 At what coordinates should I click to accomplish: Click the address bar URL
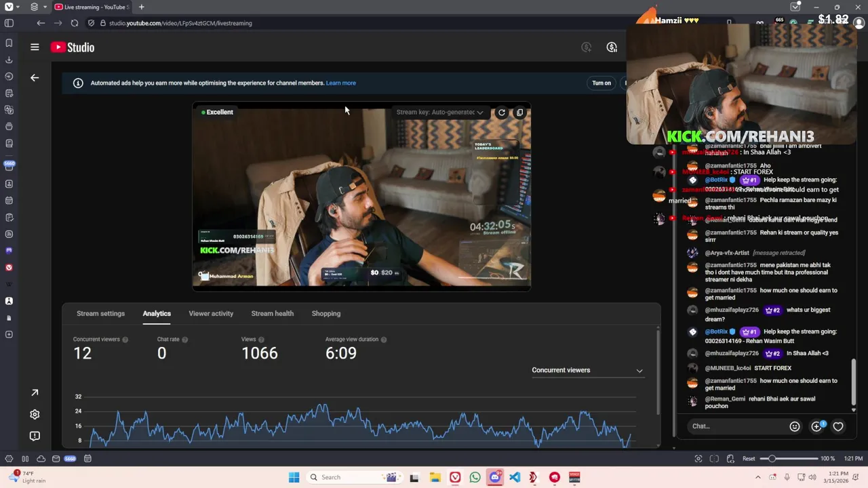point(180,23)
